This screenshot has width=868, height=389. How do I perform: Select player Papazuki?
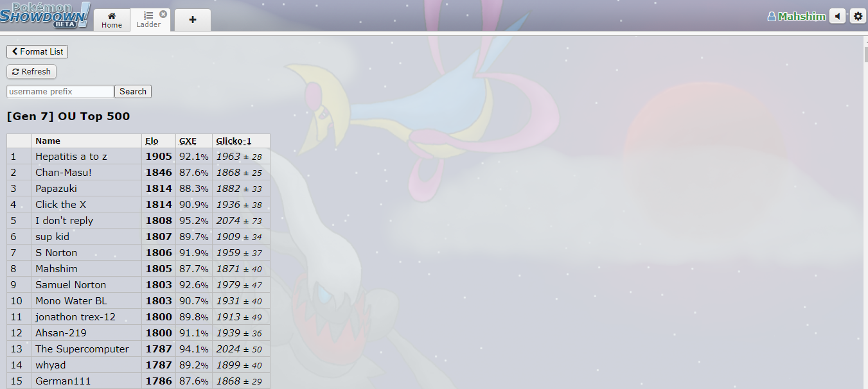pyautogui.click(x=56, y=188)
